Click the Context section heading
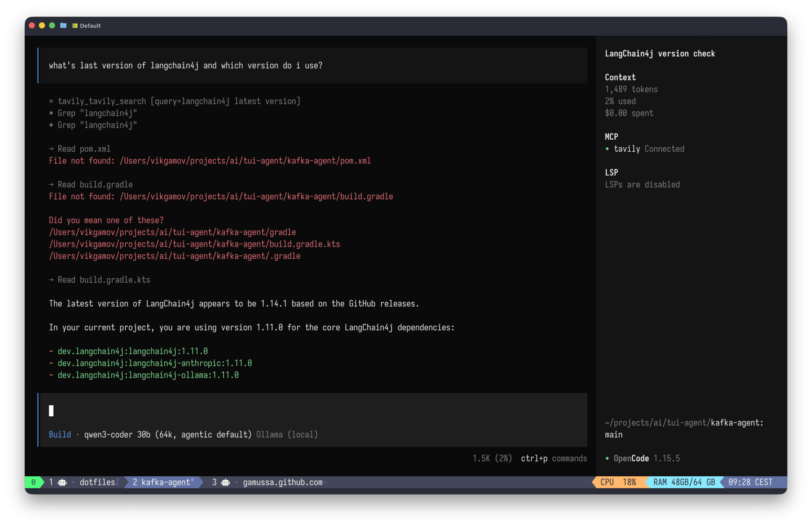Screen dimensions: 812x527 point(620,77)
